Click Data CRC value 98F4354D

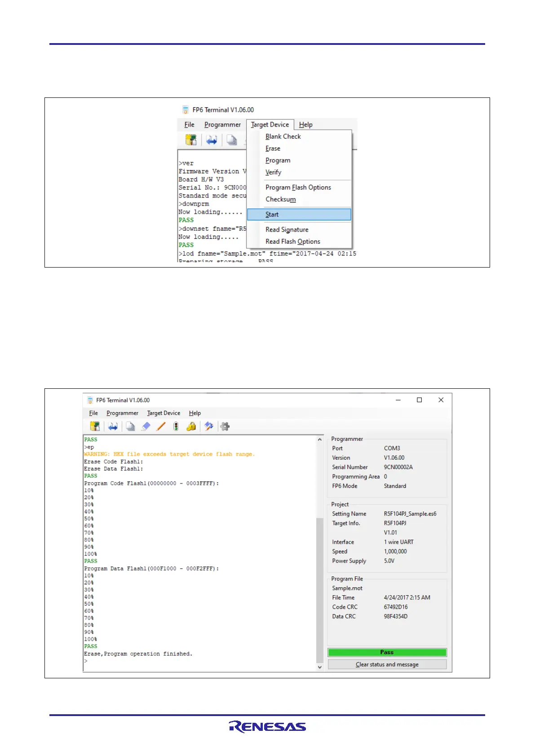coord(396,617)
